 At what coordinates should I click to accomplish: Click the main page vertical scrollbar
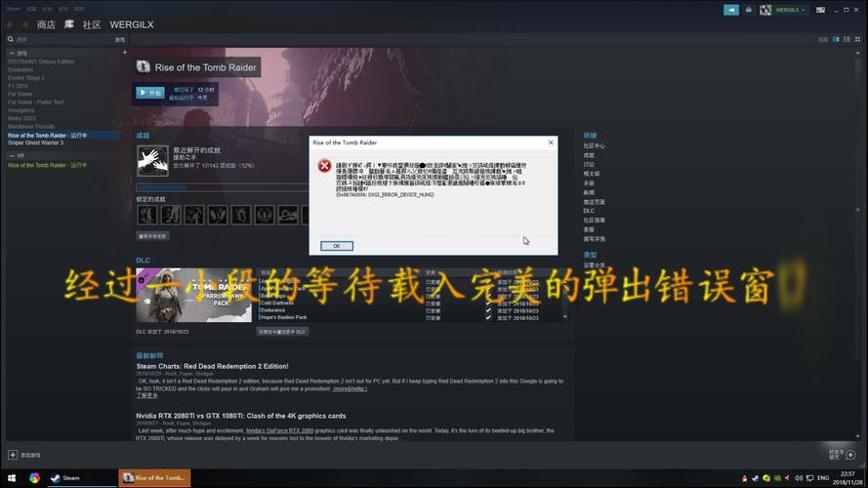857,210
